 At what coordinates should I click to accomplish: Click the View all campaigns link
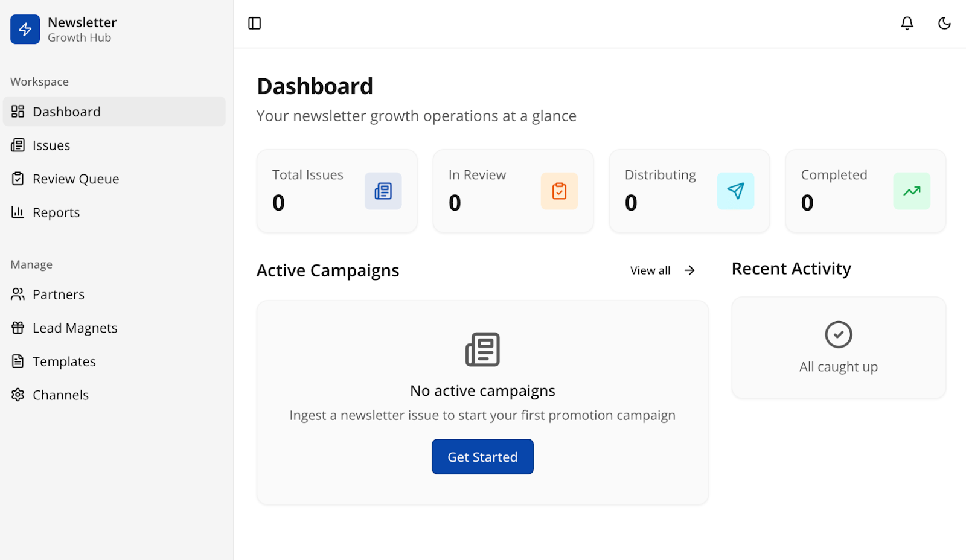tap(662, 270)
